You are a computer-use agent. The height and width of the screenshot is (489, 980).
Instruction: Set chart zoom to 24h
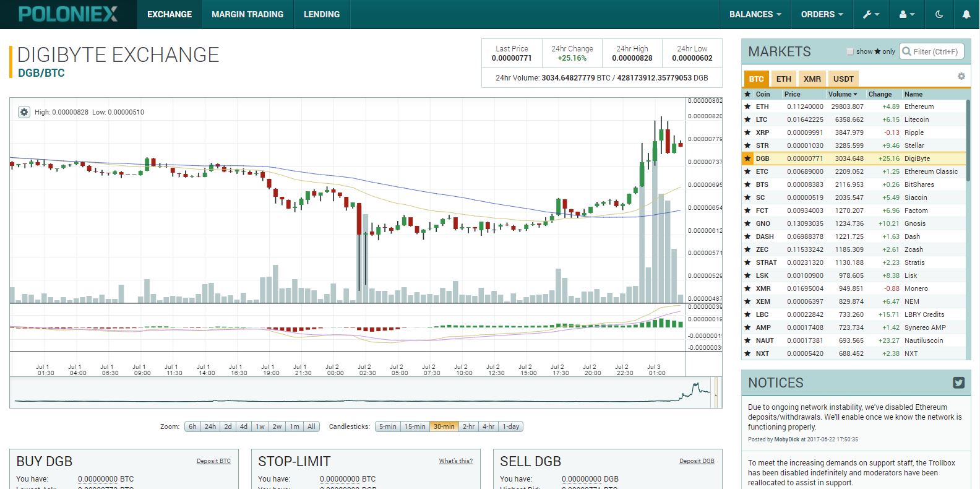click(210, 426)
